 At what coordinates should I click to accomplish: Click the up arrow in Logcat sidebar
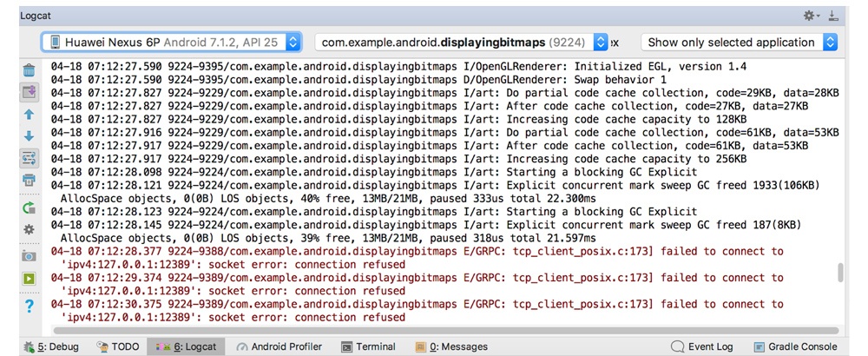click(x=29, y=115)
